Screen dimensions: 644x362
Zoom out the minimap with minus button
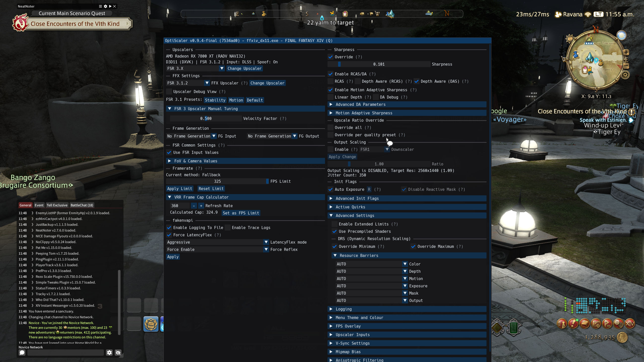[626, 66]
